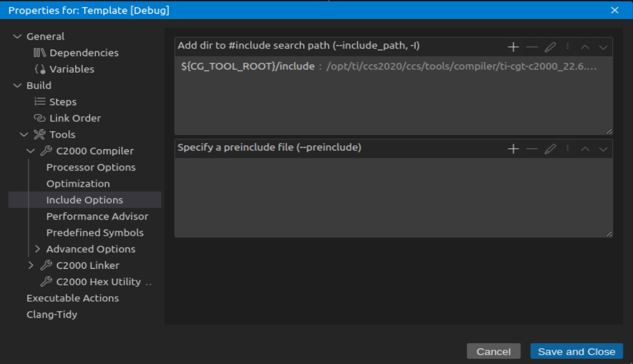The image size is (633, 364).
Task: Move preinclude entry down
Action: (603, 149)
